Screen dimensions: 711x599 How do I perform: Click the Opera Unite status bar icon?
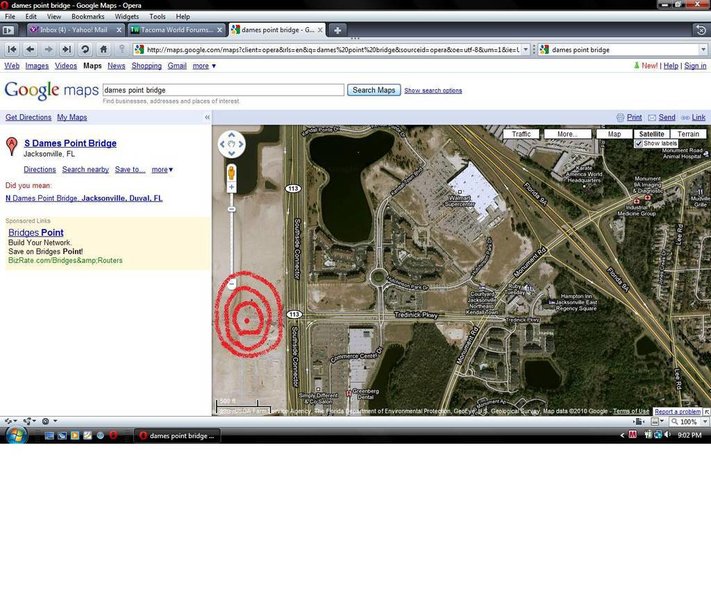pos(29,421)
